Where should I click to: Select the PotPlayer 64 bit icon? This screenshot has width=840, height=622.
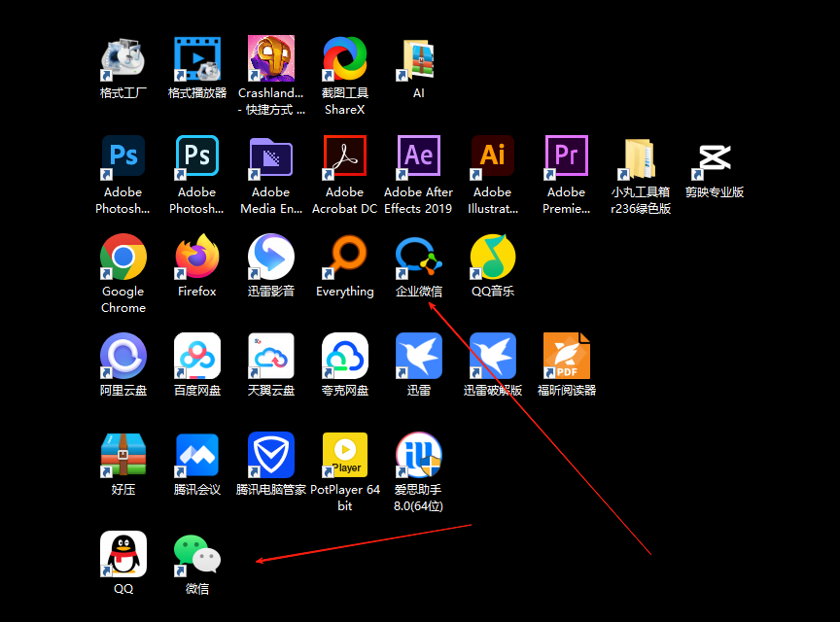coord(345,455)
